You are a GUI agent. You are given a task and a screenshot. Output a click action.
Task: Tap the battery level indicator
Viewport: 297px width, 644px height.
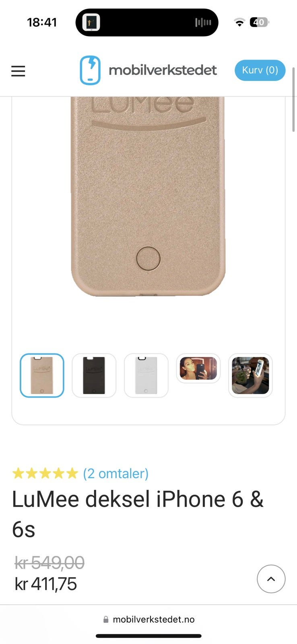coord(260,23)
